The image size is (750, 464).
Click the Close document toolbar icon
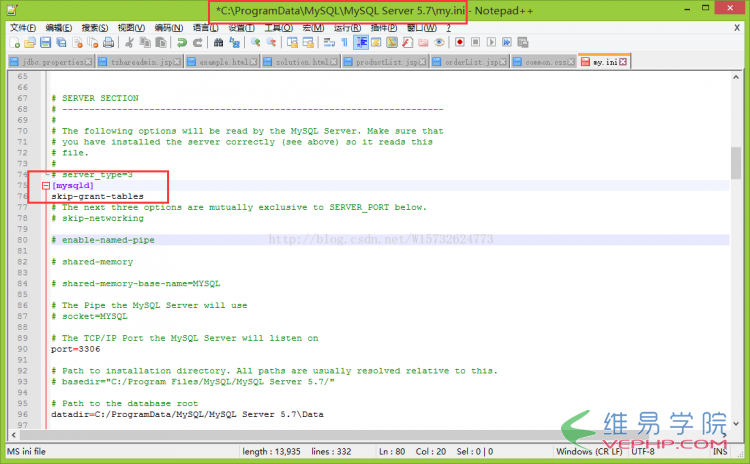click(77, 43)
